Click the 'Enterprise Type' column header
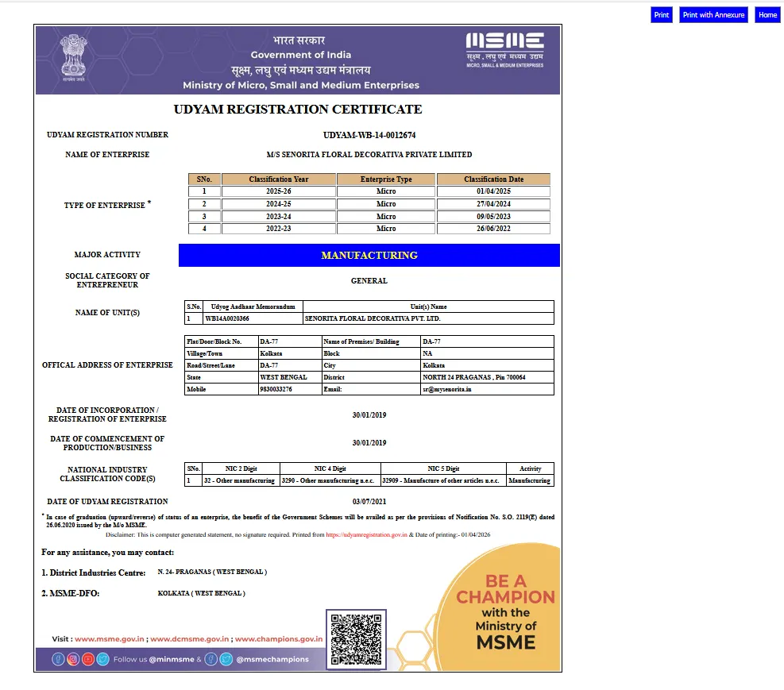The width and height of the screenshot is (784, 690). 386,179
